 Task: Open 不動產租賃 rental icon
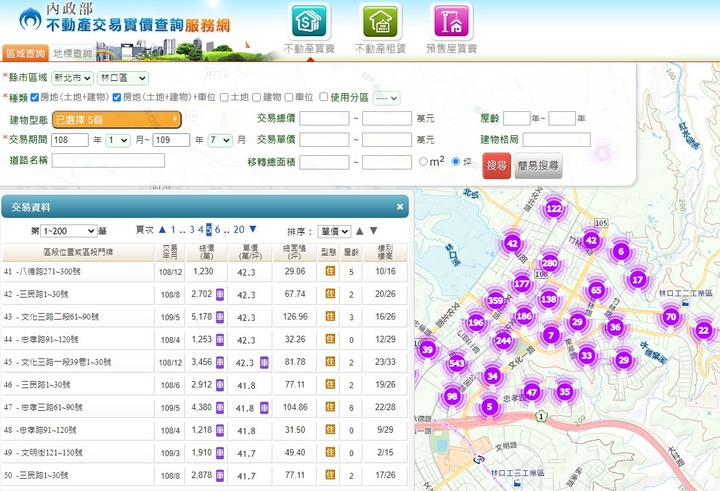point(381,22)
